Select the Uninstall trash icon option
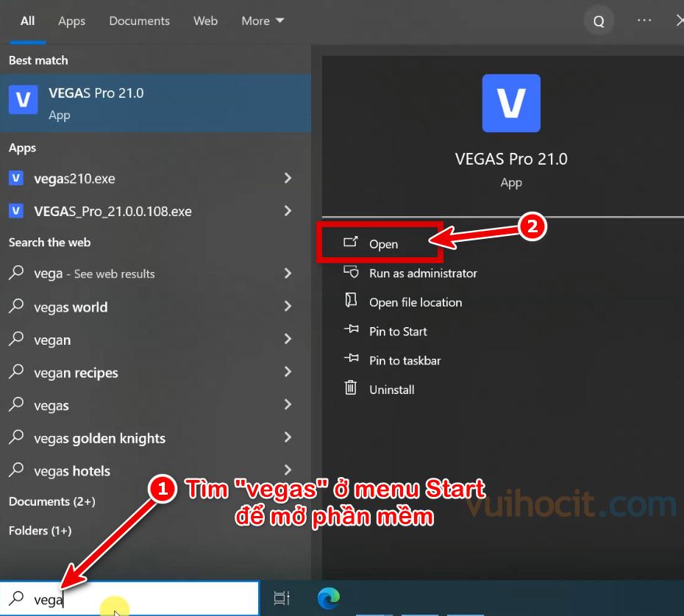The image size is (684, 616). coord(391,390)
